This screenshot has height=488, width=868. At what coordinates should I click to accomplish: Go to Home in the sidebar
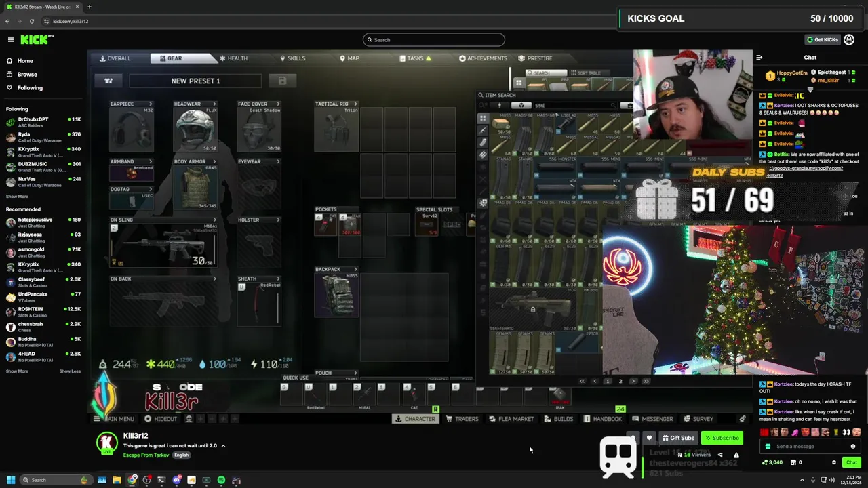25,61
